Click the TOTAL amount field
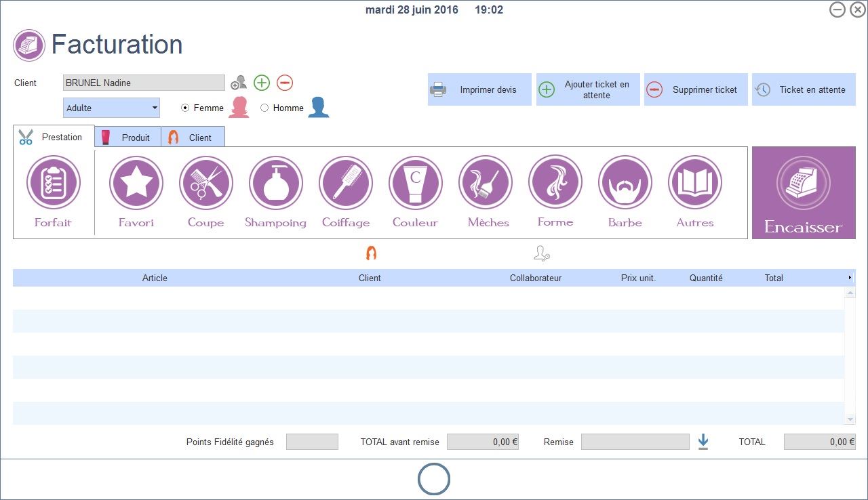868x500 pixels. (820, 442)
